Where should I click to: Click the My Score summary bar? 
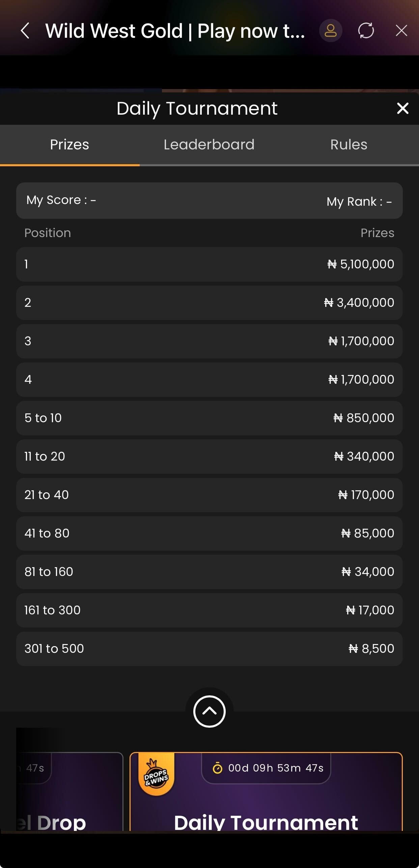click(209, 201)
